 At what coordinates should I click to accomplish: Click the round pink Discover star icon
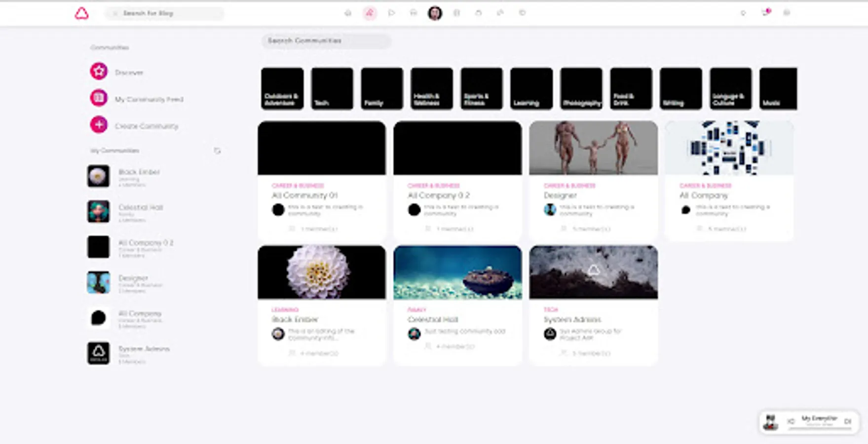pyautogui.click(x=99, y=72)
